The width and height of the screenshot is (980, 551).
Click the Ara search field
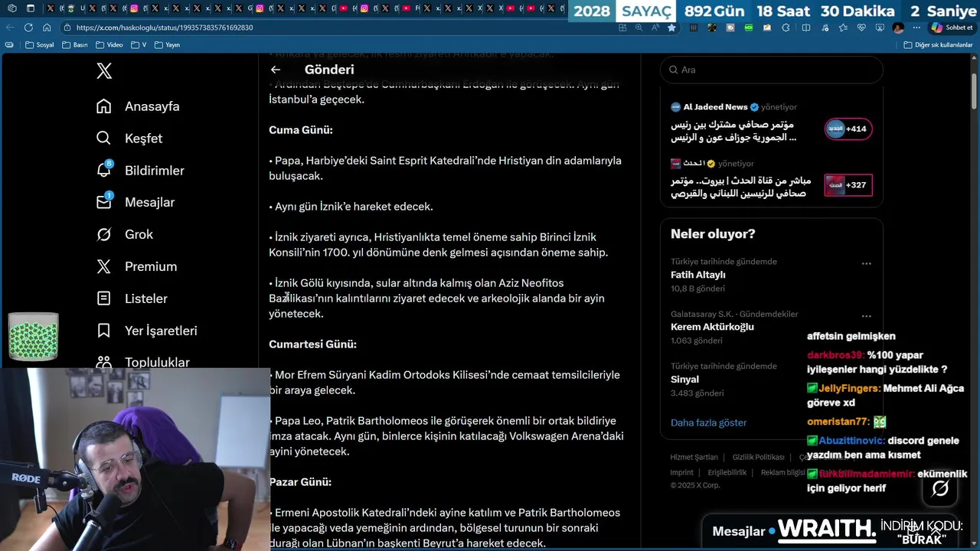[x=771, y=70]
